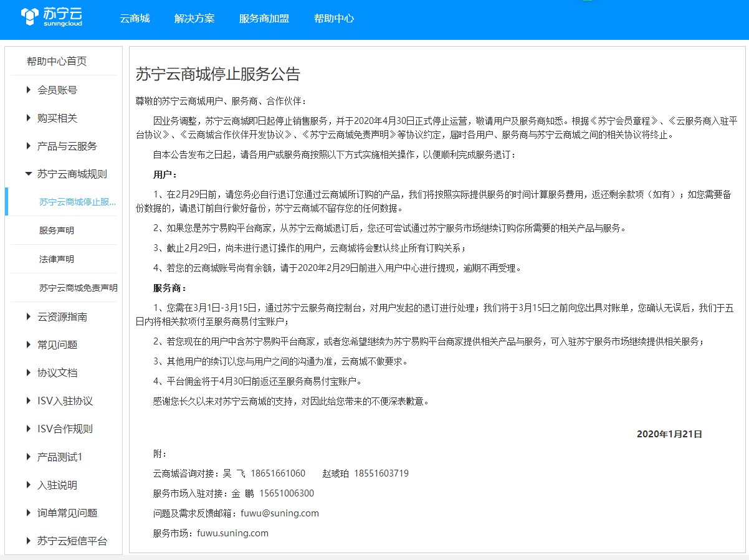Click the 协议文档 label
The width and height of the screenshot is (749, 560).
(x=57, y=373)
